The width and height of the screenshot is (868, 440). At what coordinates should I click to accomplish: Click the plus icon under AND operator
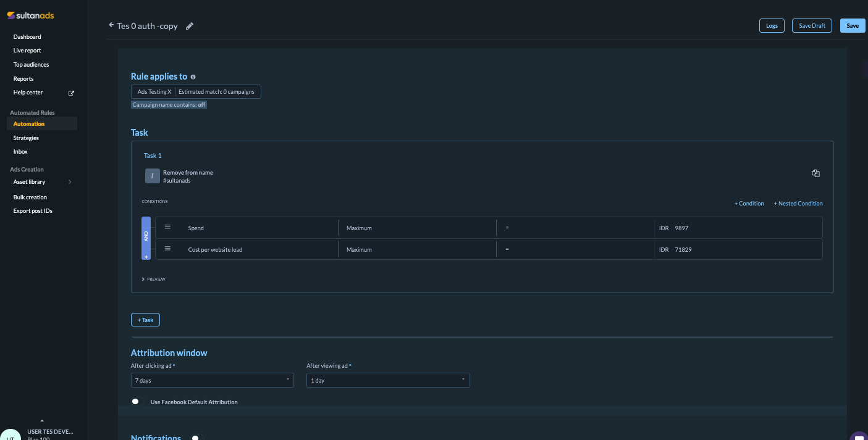click(x=146, y=255)
